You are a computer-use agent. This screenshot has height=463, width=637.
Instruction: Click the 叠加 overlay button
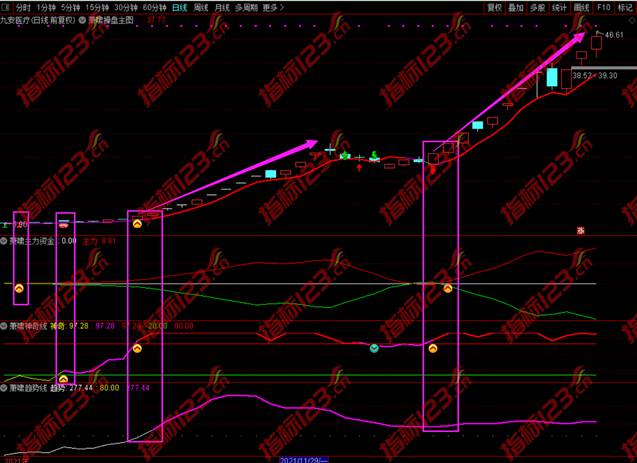[516, 7]
